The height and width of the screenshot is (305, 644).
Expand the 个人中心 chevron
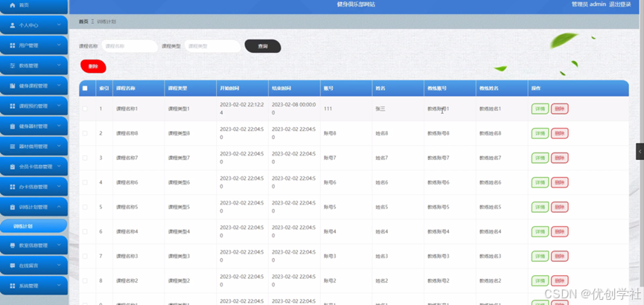pos(59,25)
